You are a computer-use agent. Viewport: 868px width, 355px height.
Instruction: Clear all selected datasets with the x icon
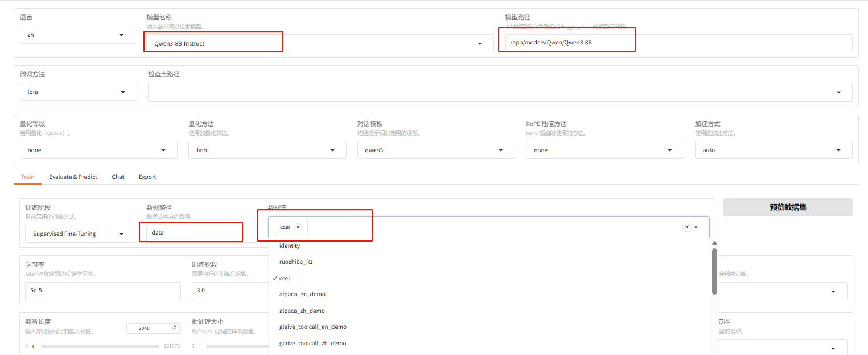tap(686, 227)
